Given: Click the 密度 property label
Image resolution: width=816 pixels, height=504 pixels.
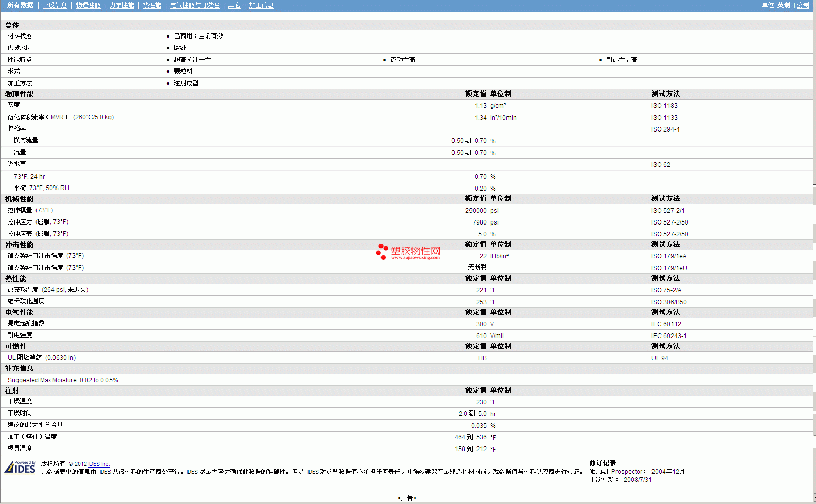Looking at the screenshot, I should pyautogui.click(x=13, y=105).
